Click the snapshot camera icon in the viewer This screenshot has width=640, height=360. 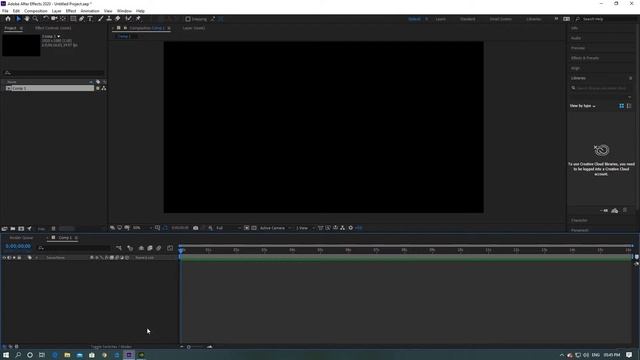pos(196,228)
